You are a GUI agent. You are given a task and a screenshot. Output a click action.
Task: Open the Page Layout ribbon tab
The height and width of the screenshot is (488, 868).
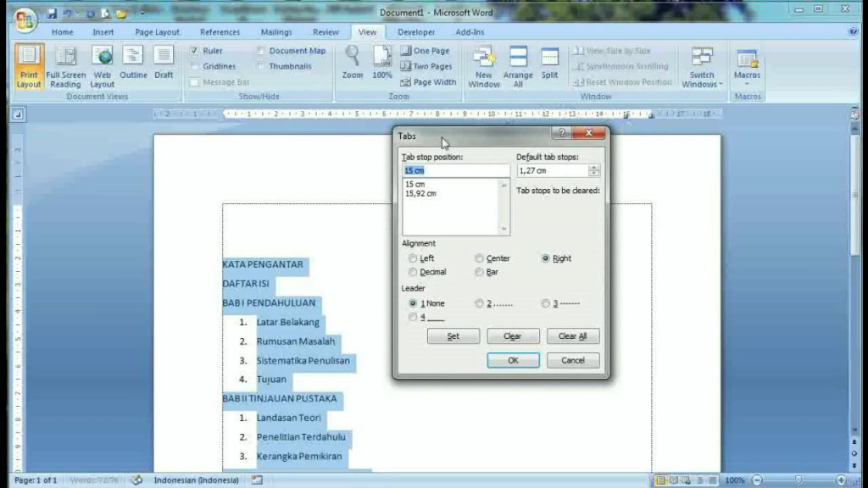click(x=157, y=32)
